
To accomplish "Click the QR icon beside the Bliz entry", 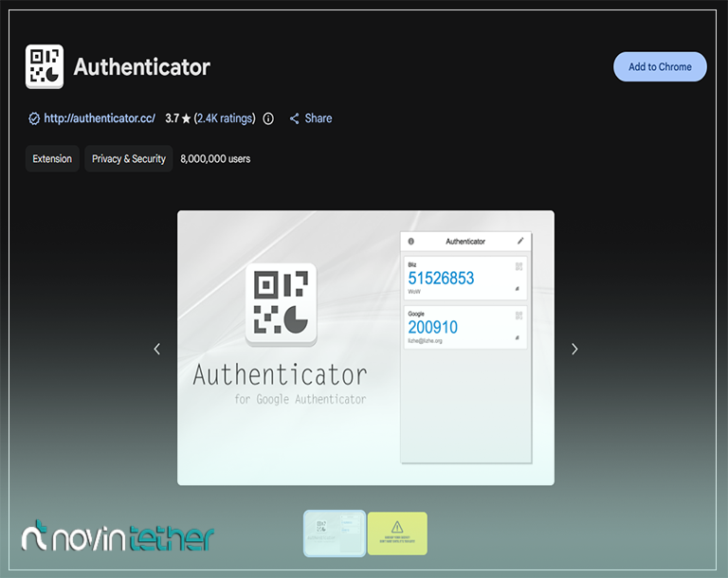I will pyautogui.click(x=519, y=266).
